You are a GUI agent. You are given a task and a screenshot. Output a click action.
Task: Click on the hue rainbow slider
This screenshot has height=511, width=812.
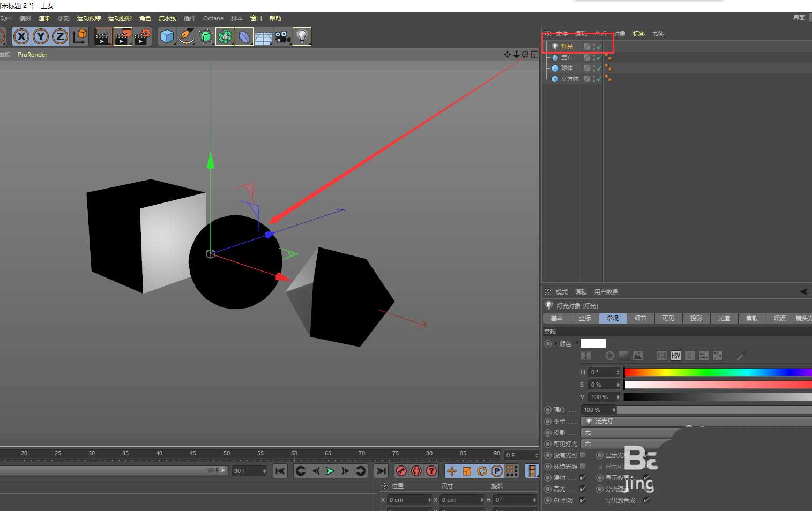click(718, 372)
